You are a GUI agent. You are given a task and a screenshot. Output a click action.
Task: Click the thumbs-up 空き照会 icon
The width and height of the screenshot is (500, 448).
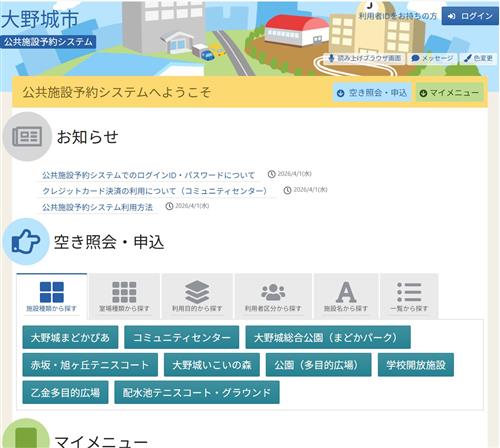(26, 241)
